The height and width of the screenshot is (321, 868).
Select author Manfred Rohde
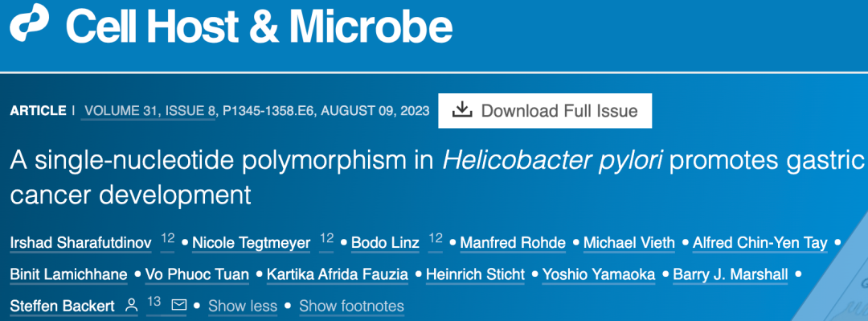513,243
